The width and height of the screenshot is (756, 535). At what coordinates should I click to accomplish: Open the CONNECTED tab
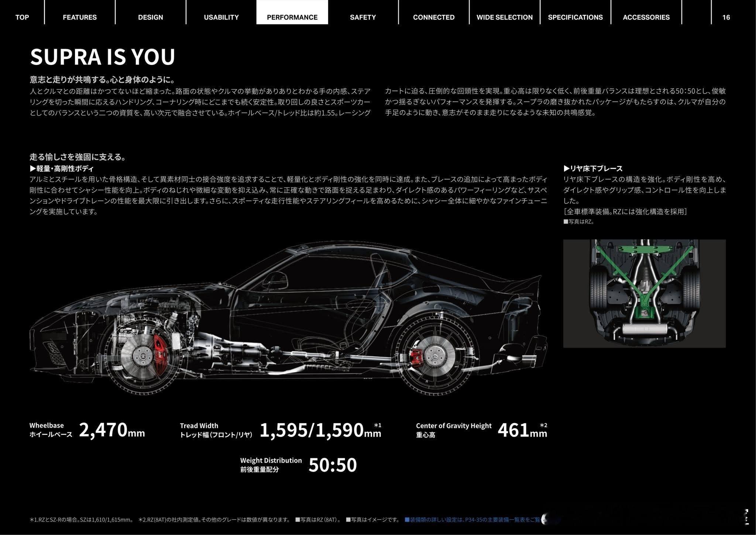(434, 17)
